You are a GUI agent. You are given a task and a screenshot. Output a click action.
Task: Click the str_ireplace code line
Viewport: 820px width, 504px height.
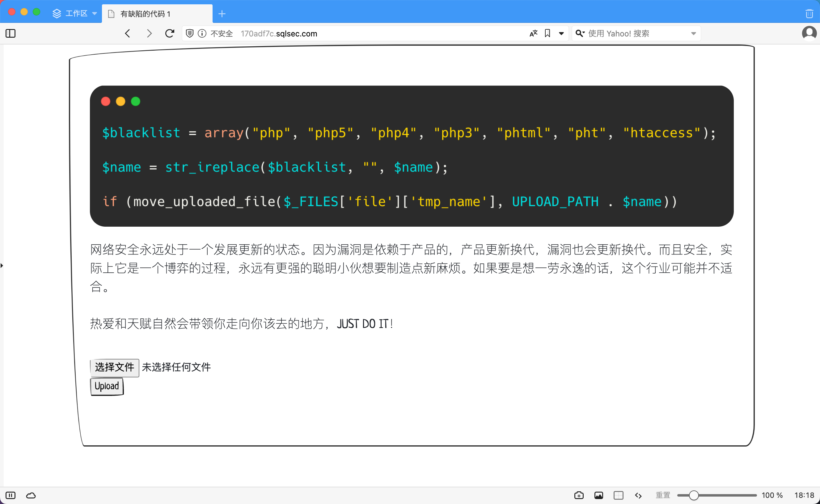coord(275,167)
